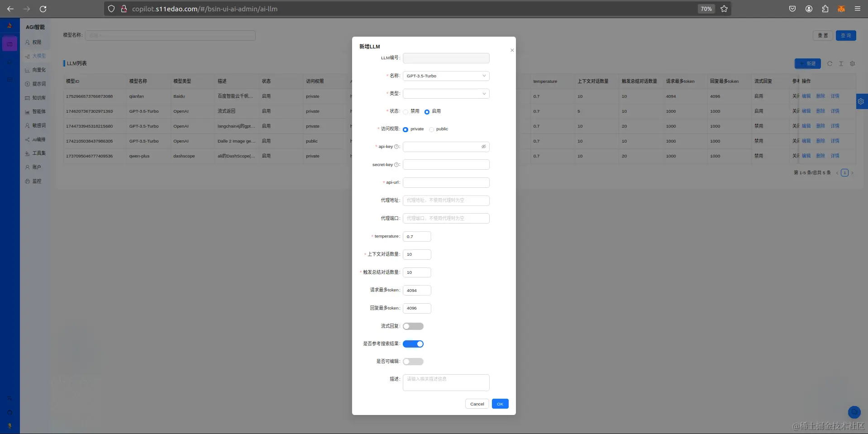
Task: Go to next page in table pagination
Action: [853, 173]
